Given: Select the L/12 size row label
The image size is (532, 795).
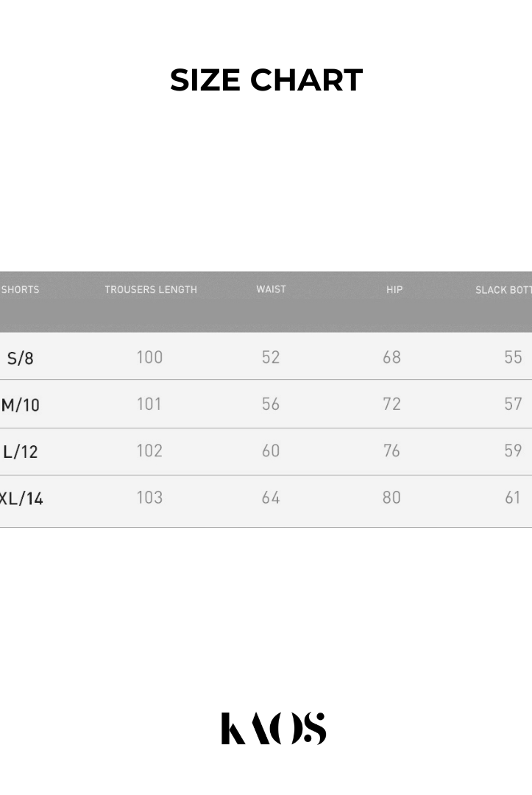Looking at the screenshot, I should (20, 451).
